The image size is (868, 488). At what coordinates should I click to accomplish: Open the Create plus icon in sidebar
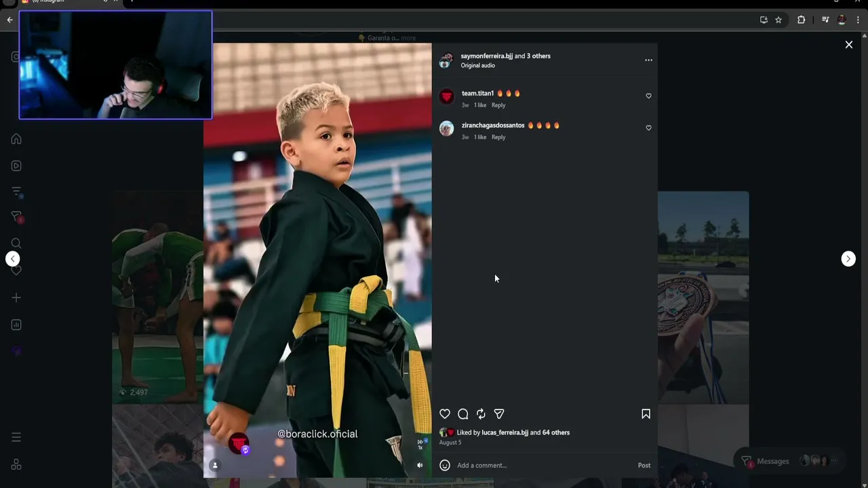(x=16, y=298)
